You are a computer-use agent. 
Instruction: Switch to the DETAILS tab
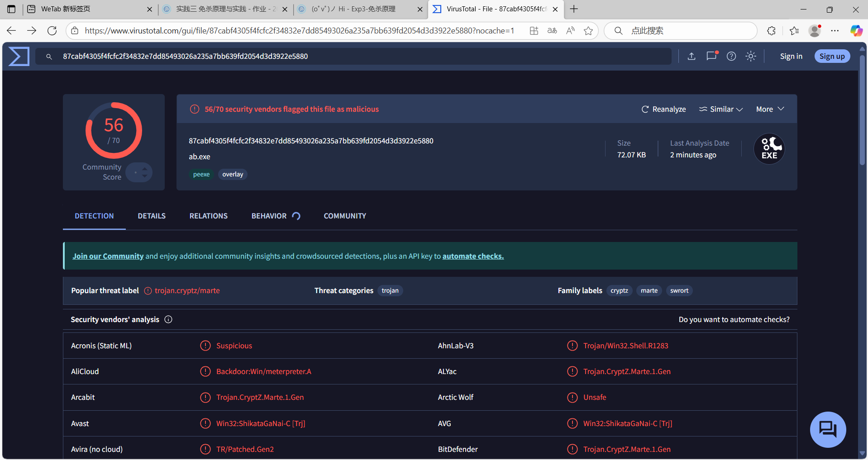pos(152,216)
